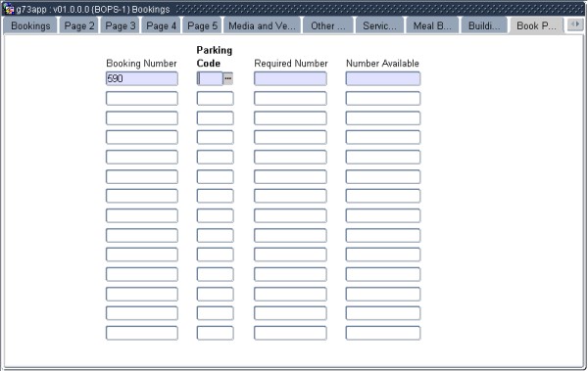Open the Other ... tab
Viewport: 588px width, 371px height.
tap(328, 25)
